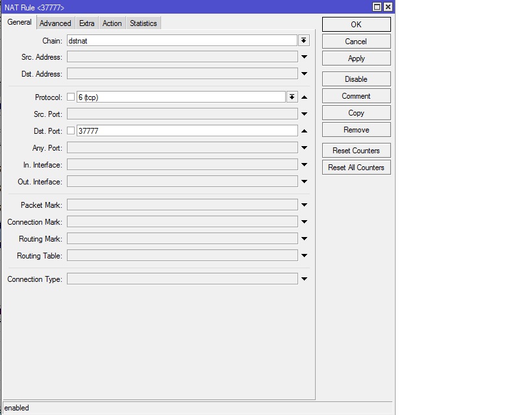Expand the Dst. Address field

305,73
